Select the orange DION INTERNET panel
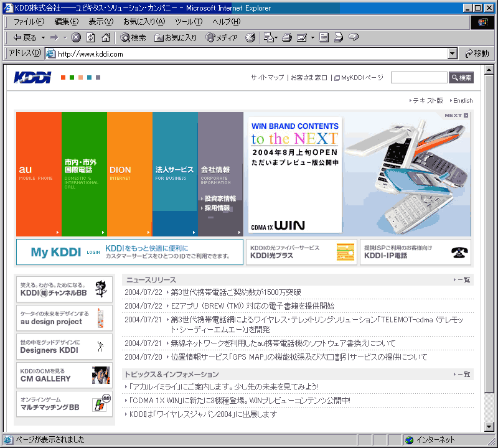Viewport: 498px width, 448px height. tap(129, 174)
